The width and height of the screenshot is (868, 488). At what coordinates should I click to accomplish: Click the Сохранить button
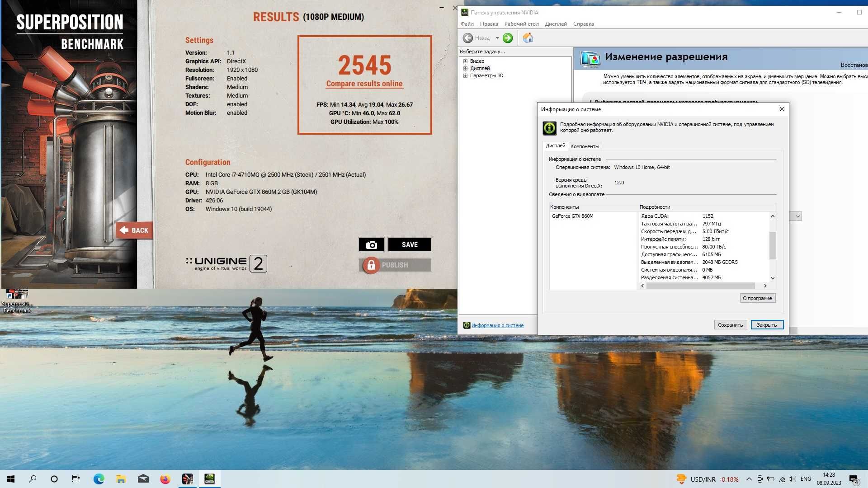pyautogui.click(x=730, y=325)
